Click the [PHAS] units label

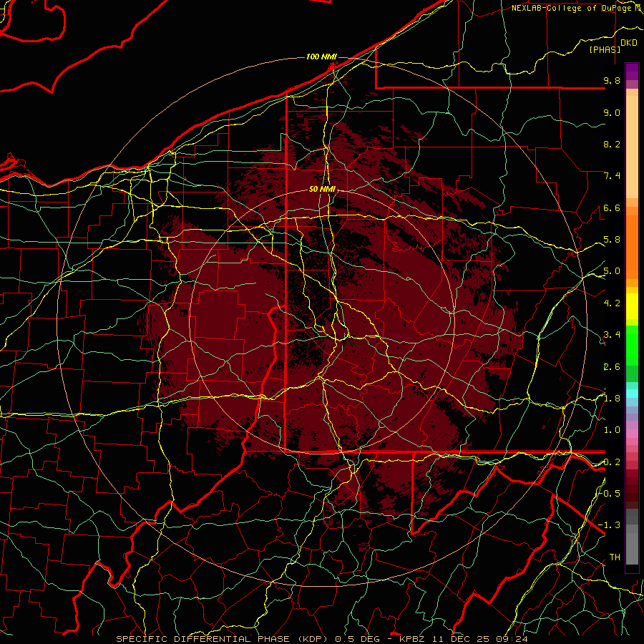(605, 49)
